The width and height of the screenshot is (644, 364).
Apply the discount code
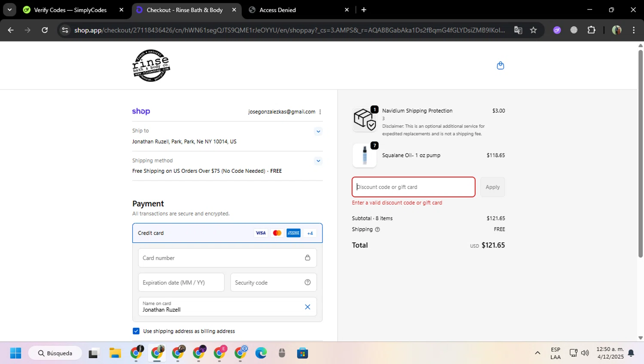[x=492, y=187]
